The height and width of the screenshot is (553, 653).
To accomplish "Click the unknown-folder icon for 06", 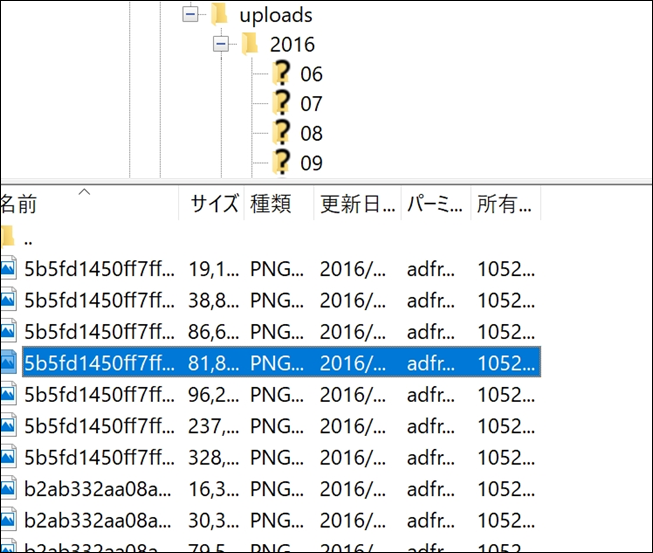I will 282,73.
